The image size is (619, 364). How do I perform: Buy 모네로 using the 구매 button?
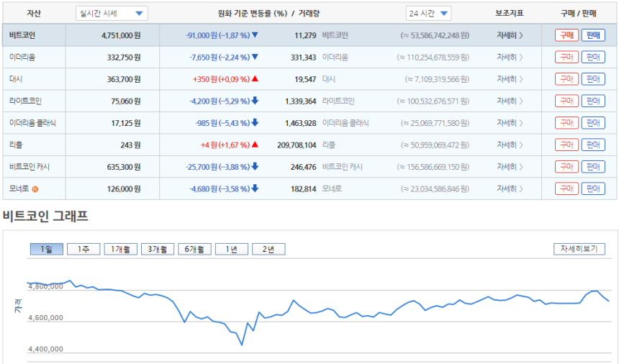566,188
